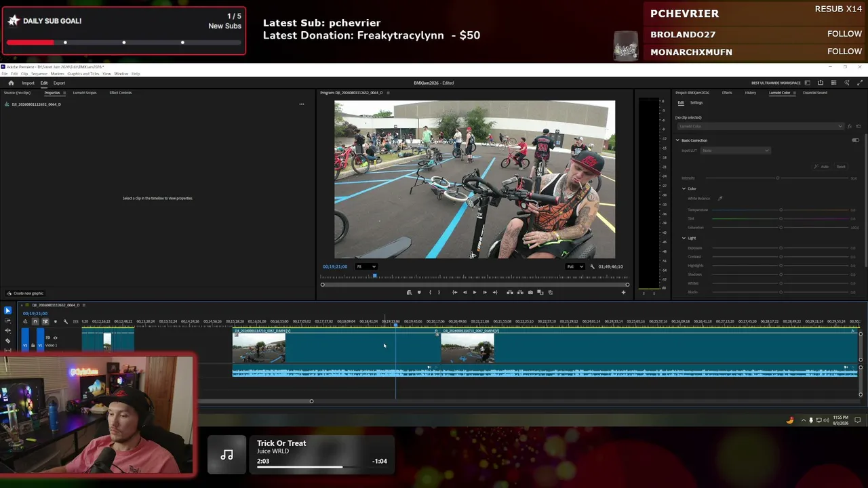Click the Reset button in Basic Correction
This screenshot has width=868, height=488.
(x=841, y=167)
